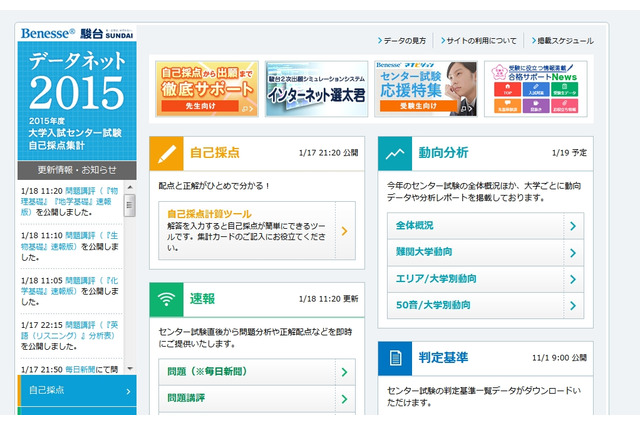Click the Benesse logo

click(48, 33)
